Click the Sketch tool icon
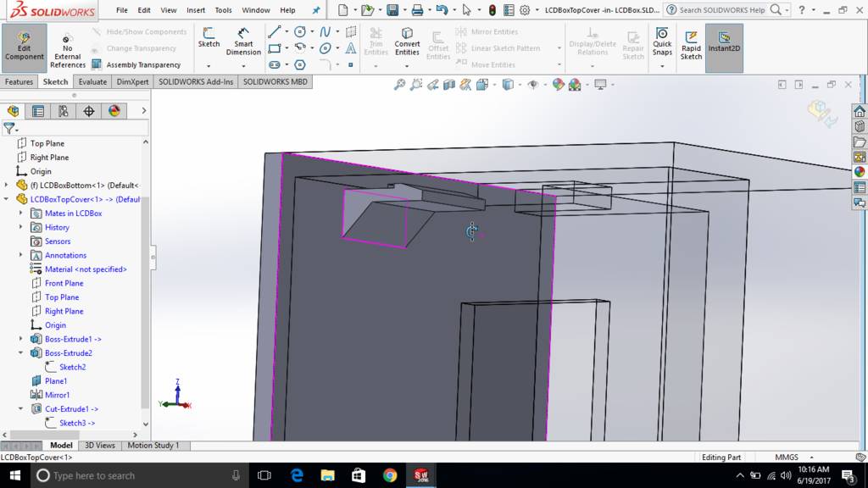This screenshot has width=868, height=488. 209,37
